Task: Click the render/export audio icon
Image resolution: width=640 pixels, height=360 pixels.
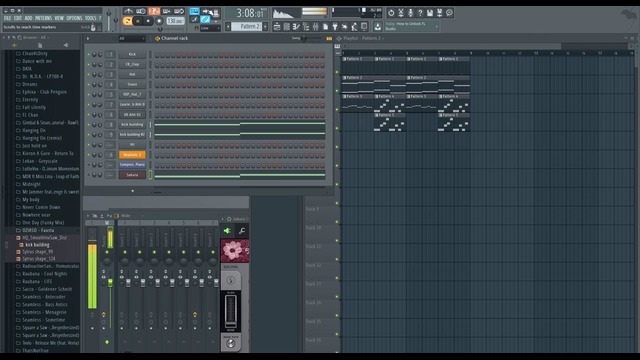Action: coord(440,13)
